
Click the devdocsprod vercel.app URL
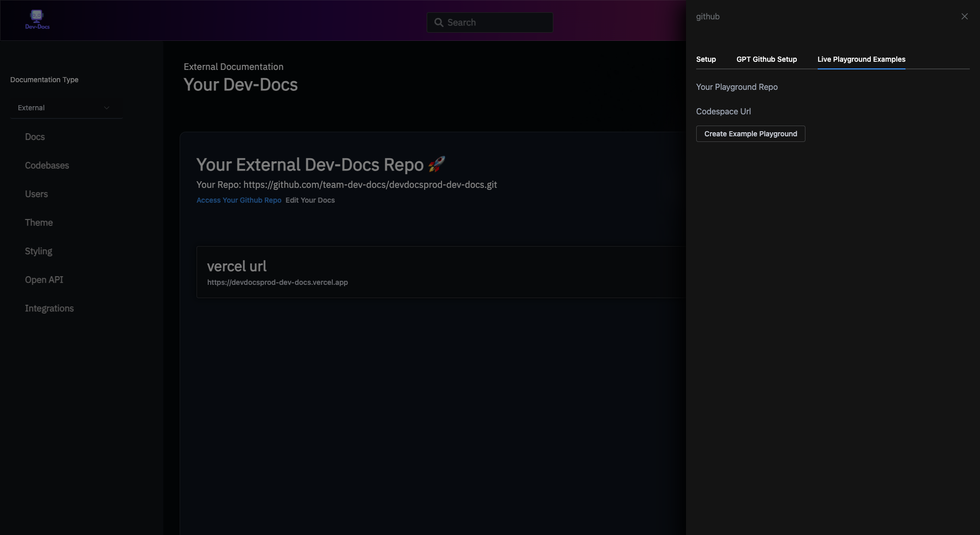pos(277,282)
